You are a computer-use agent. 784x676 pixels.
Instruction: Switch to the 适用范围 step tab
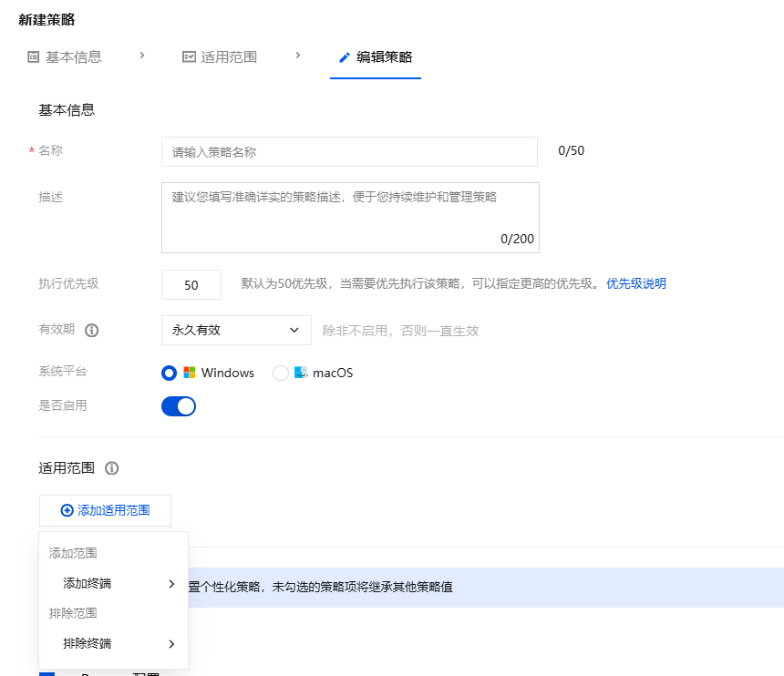point(228,57)
